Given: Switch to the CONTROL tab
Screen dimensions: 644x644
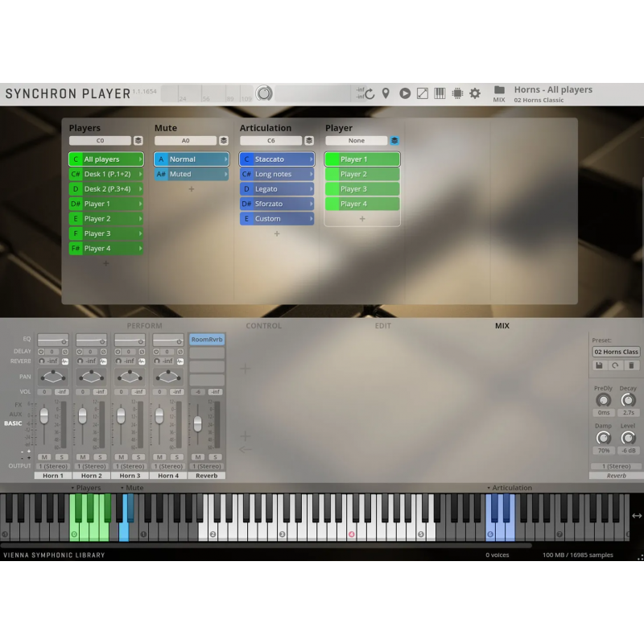Looking at the screenshot, I should click(263, 325).
